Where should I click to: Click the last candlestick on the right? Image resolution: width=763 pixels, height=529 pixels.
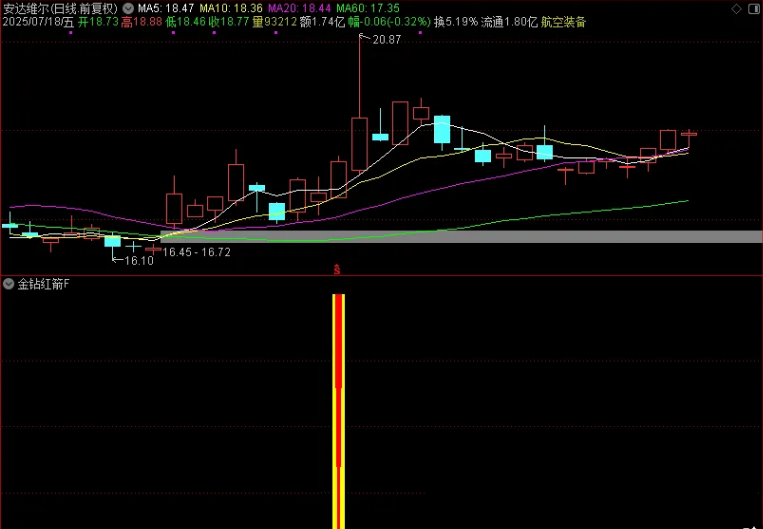(x=688, y=133)
